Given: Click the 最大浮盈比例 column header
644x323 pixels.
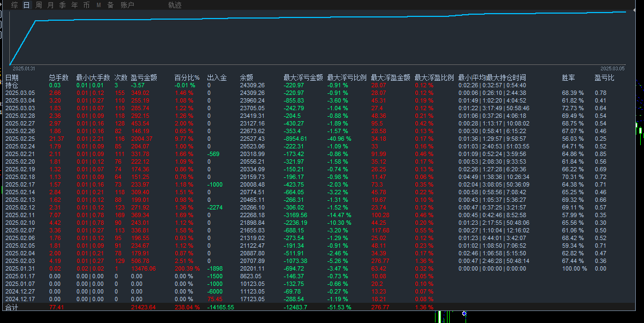Looking at the screenshot, I should click(x=434, y=77).
